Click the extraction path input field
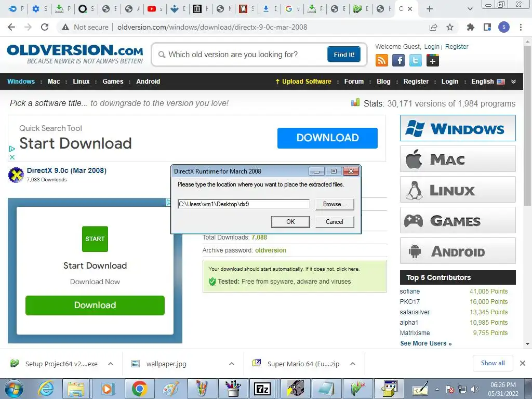532x399 pixels. click(243, 204)
